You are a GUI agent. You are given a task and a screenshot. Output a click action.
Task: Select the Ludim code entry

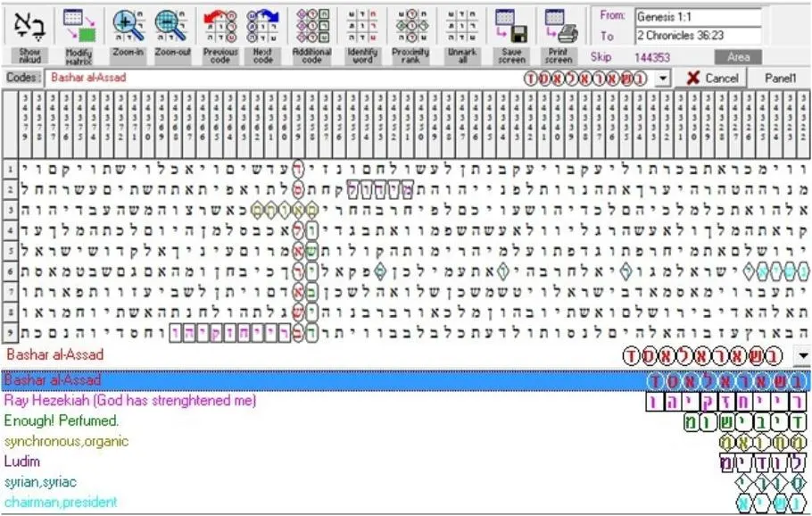(x=406, y=462)
